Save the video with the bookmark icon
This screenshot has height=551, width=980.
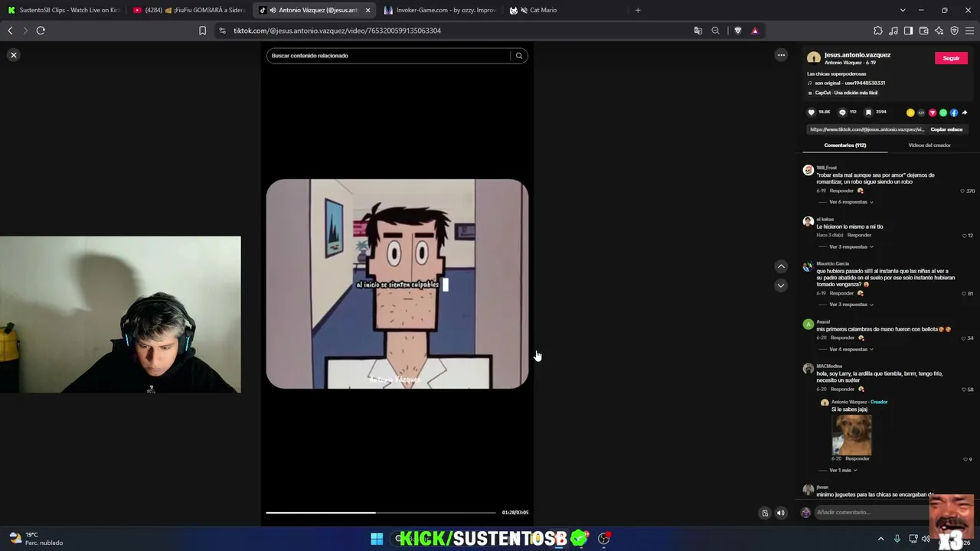(868, 112)
